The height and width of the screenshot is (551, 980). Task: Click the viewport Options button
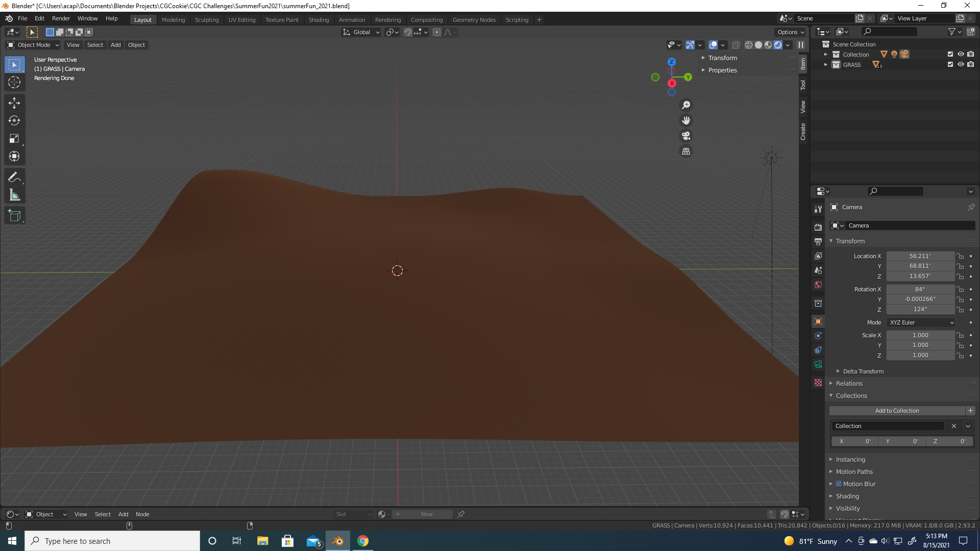[x=791, y=32]
